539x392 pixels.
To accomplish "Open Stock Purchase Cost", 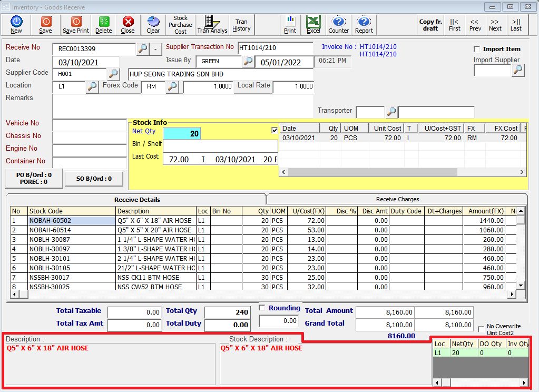I will tap(181, 25).
